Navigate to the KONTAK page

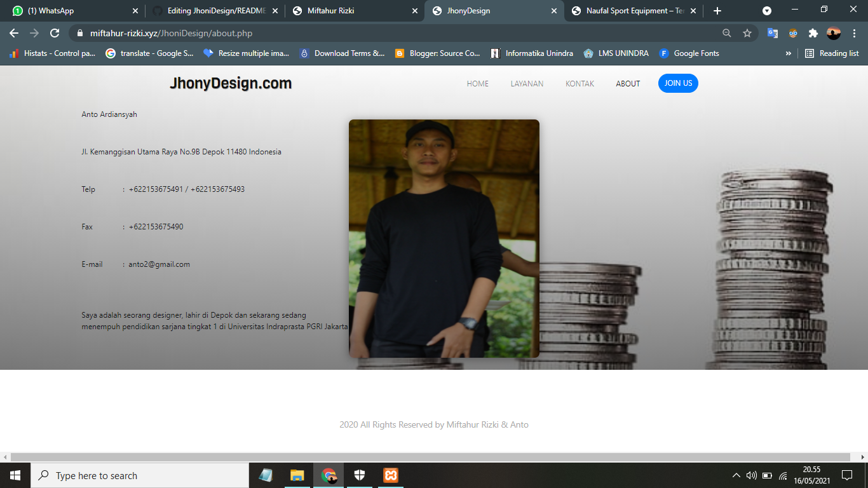pos(579,83)
